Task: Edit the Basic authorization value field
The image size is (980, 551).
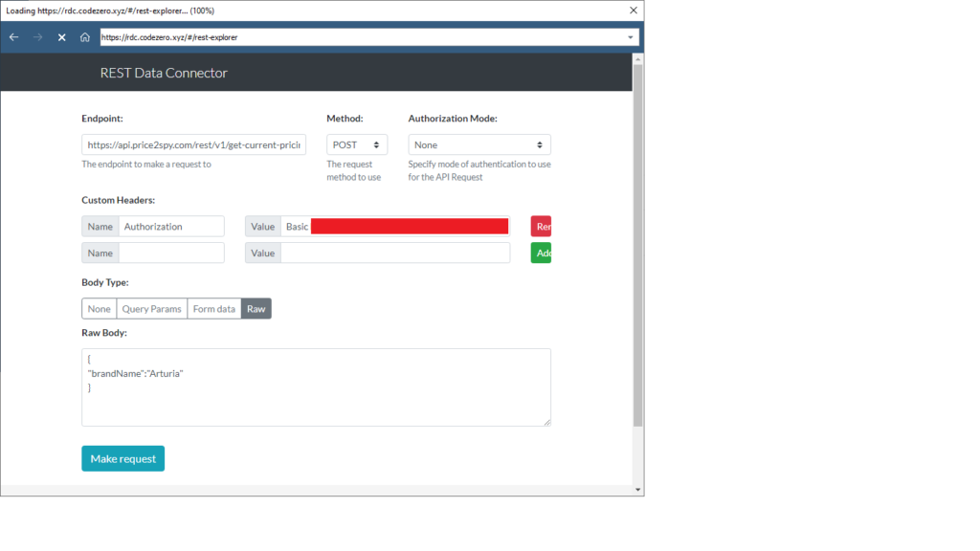Action: point(395,226)
